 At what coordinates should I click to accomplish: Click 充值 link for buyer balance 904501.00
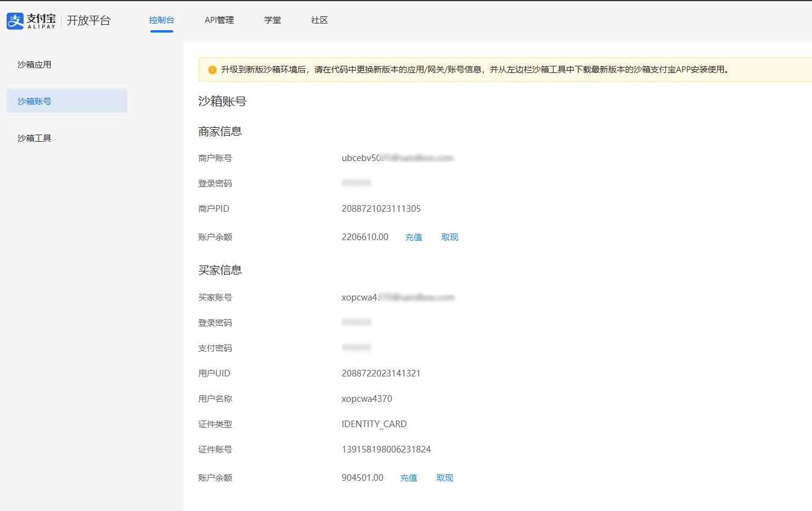[x=409, y=478]
